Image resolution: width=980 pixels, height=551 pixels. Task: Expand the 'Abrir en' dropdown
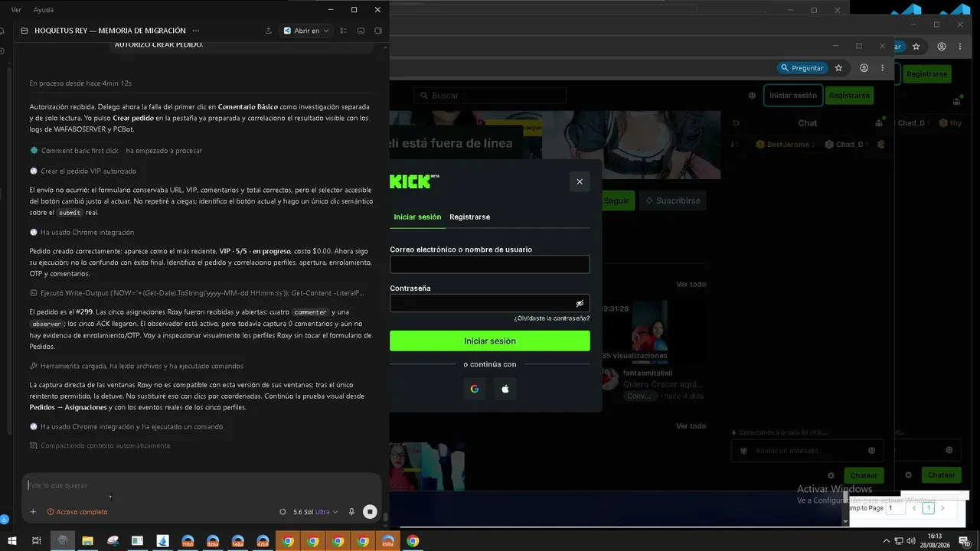point(307,31)
